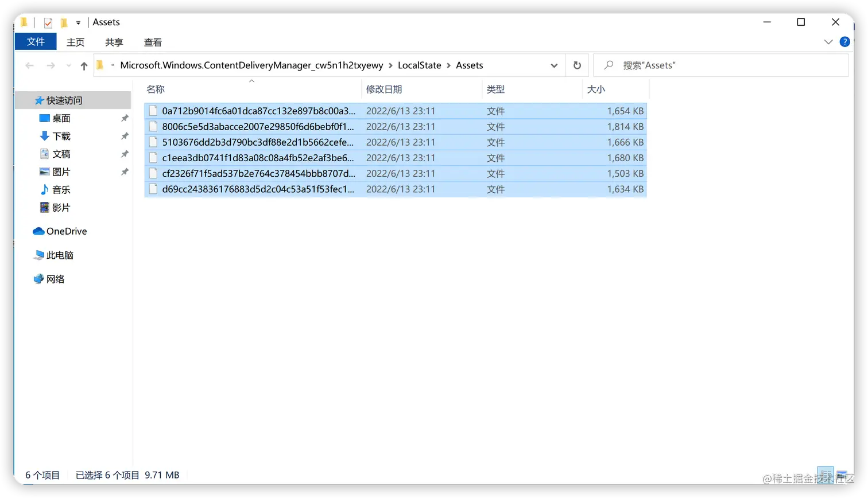The image size is (868, 498).
Task: Click the 1,814 KB size cell
Action: tap(625, 127)
